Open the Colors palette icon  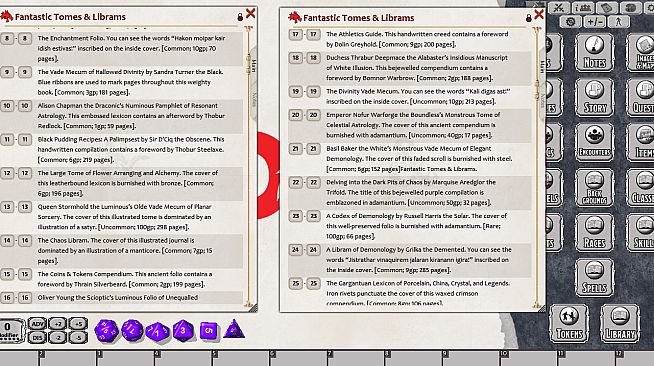click(631, 8)
